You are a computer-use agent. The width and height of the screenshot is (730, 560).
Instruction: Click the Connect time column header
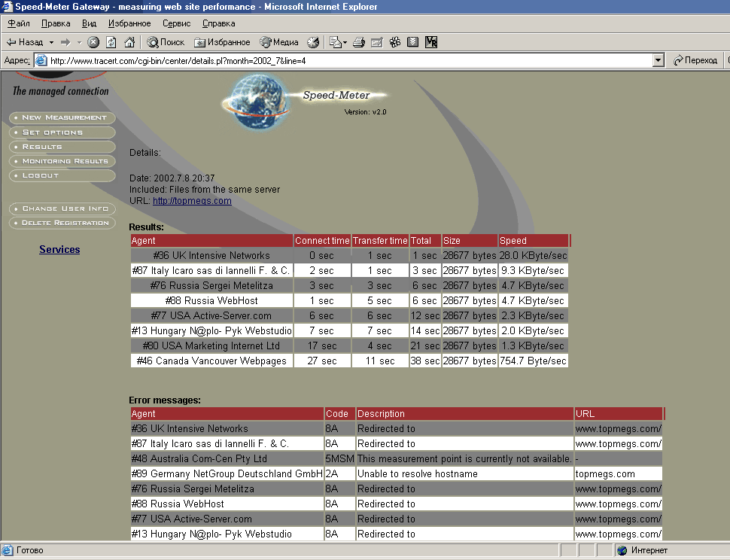322,241
